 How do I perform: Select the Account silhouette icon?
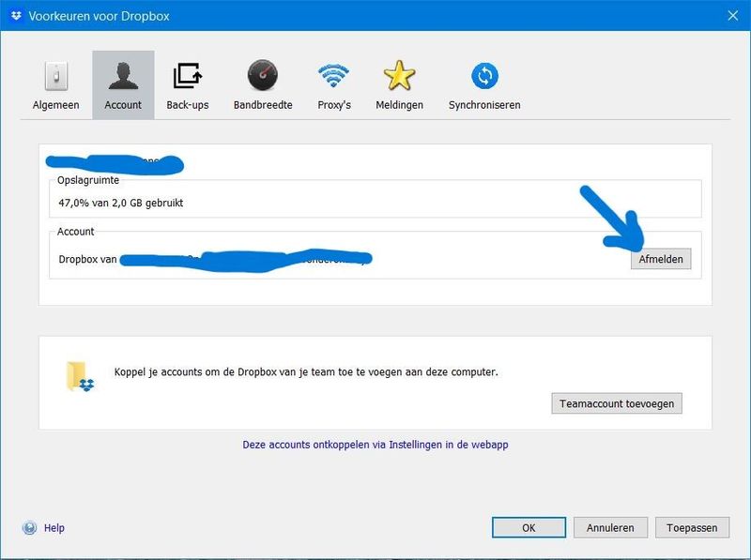123,76
